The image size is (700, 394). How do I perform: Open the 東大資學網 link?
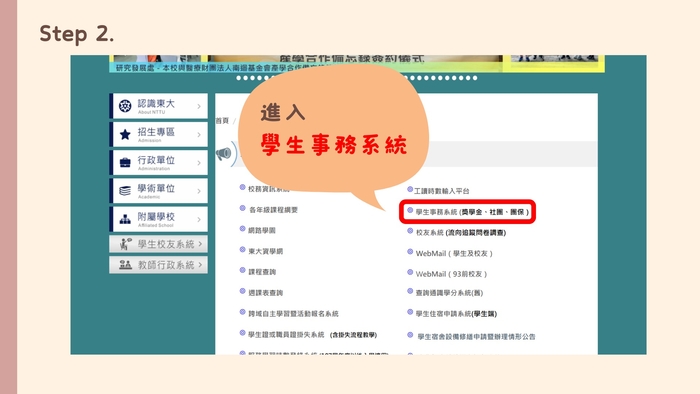(265, 251)
